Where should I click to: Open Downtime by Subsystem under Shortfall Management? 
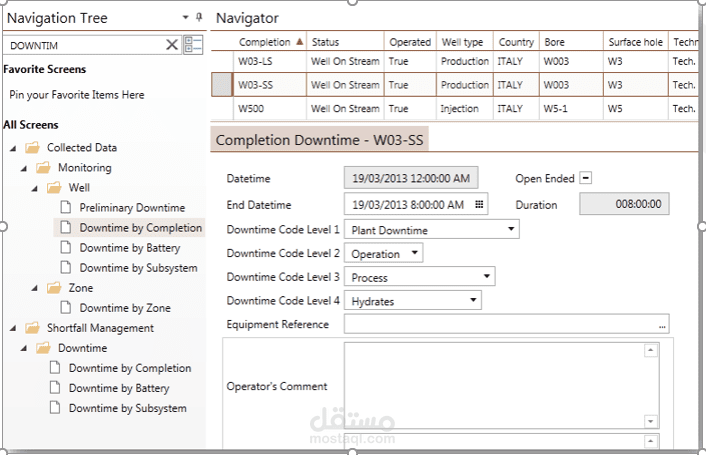coord(127,408)
